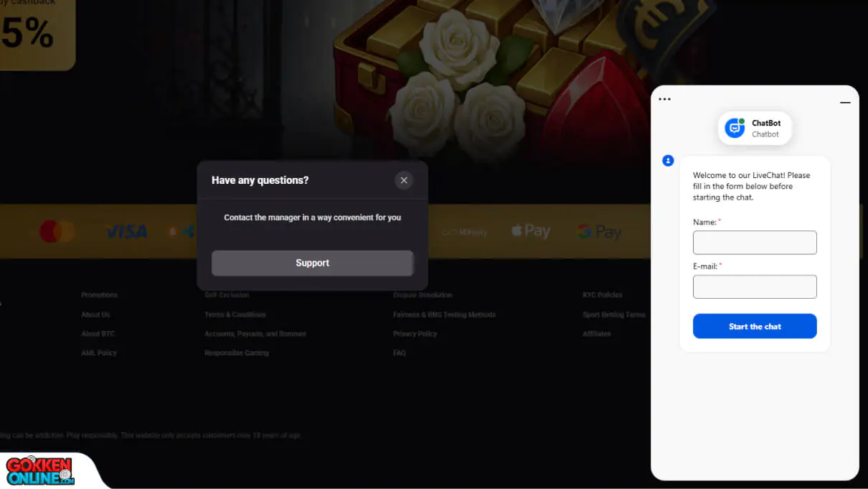Screen dimensions: 868x489
Task: Click the Support button
Action: 312,263
